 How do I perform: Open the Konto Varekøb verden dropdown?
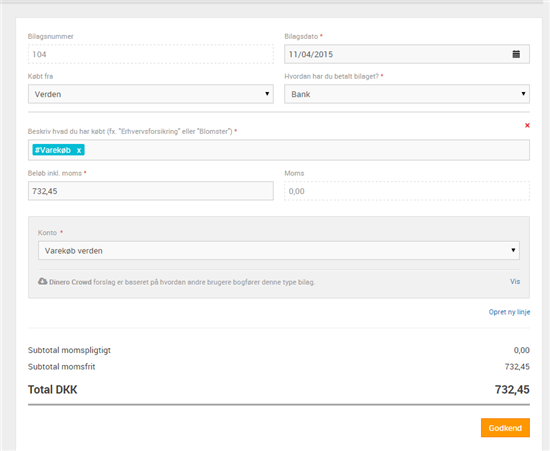coord(279,250)
